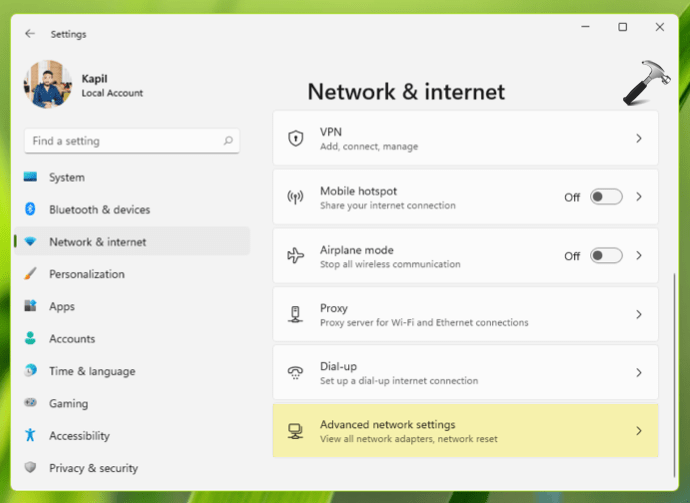The height and width of the screenshot is (503, 690).
Task: Open Advanced network settings
Action: click(466, 431)
